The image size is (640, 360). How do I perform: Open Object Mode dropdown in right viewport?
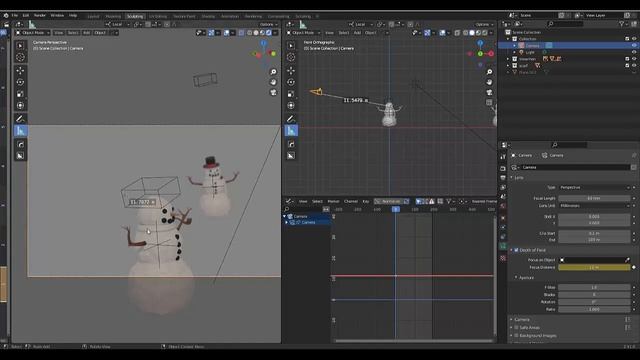click(303, 33)
